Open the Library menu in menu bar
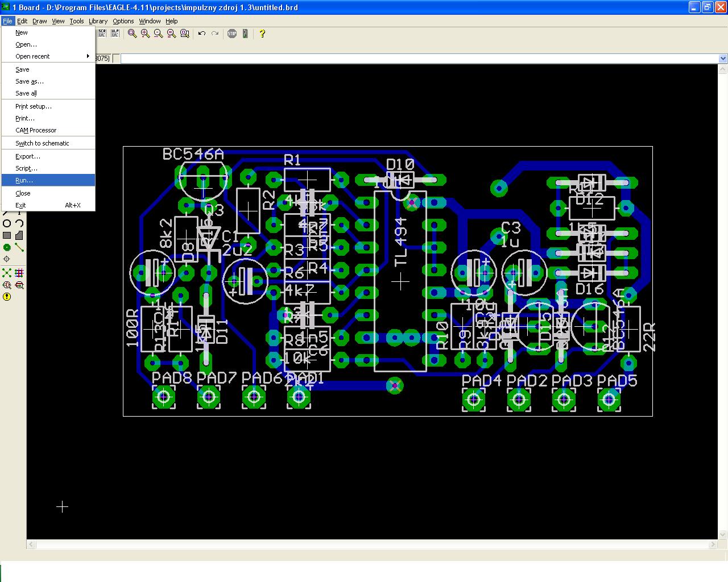 98,21
